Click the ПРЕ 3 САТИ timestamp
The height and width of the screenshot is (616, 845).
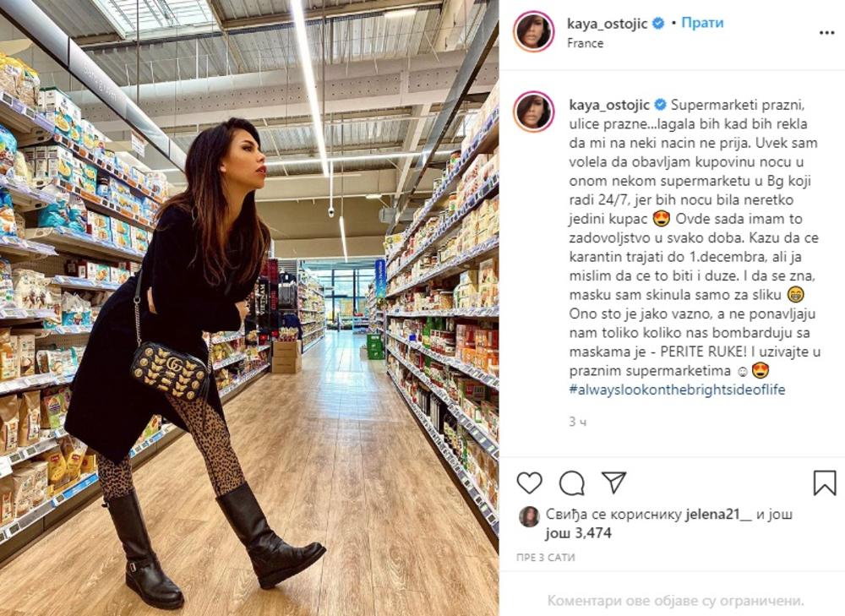(x=545, y=557)
